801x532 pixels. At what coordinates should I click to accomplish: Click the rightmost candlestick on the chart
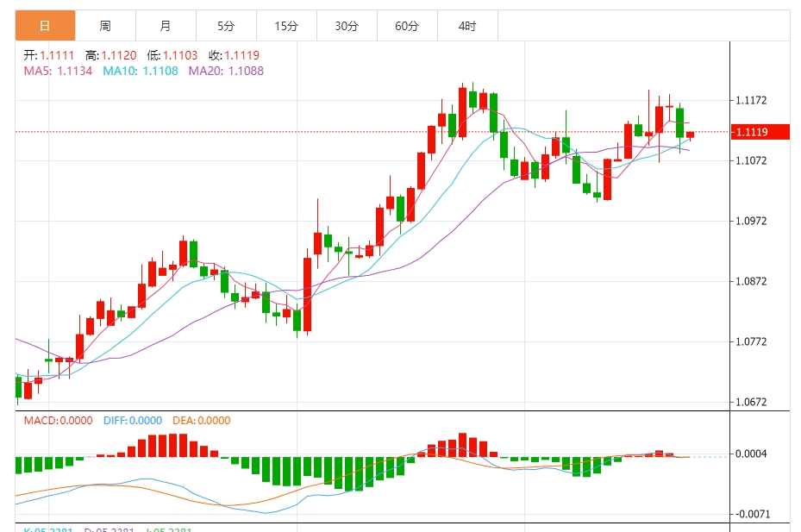(690, 135)
